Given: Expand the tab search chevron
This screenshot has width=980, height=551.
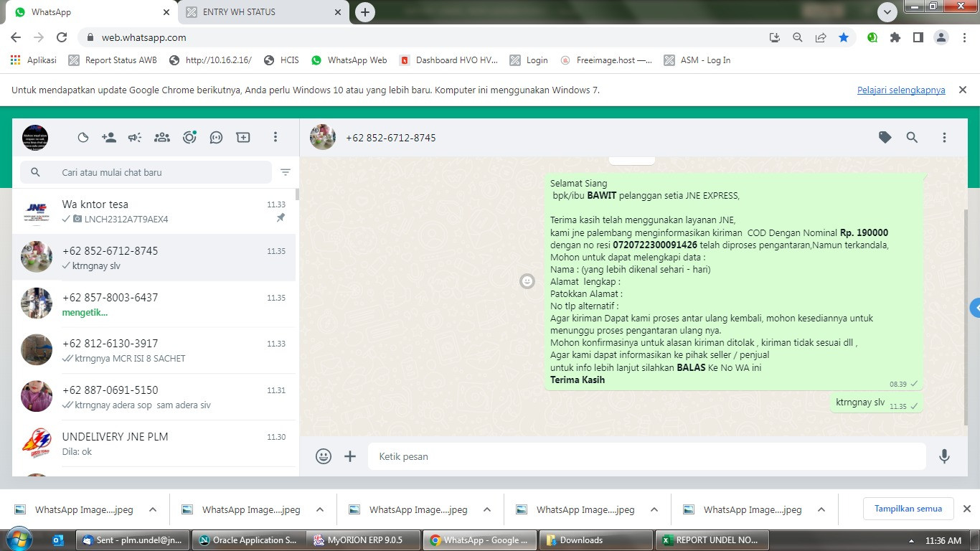Looking at the screenshot, I should [x=887, y=12].
